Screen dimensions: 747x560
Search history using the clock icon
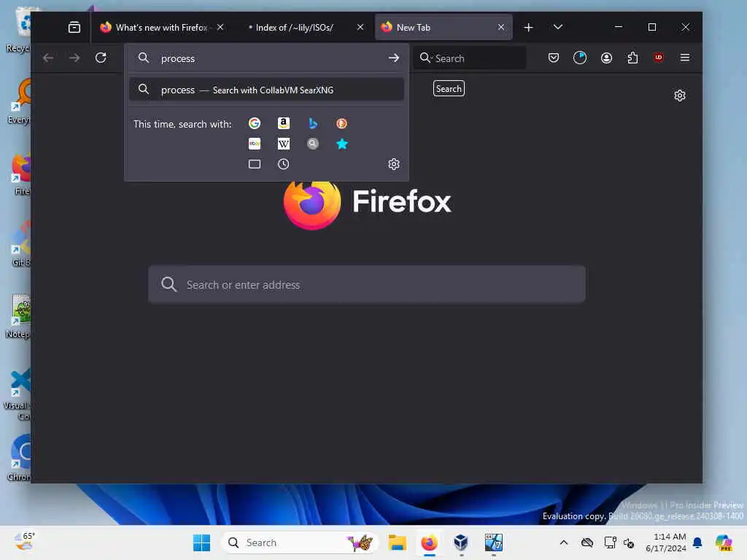[x=284, y=164]
